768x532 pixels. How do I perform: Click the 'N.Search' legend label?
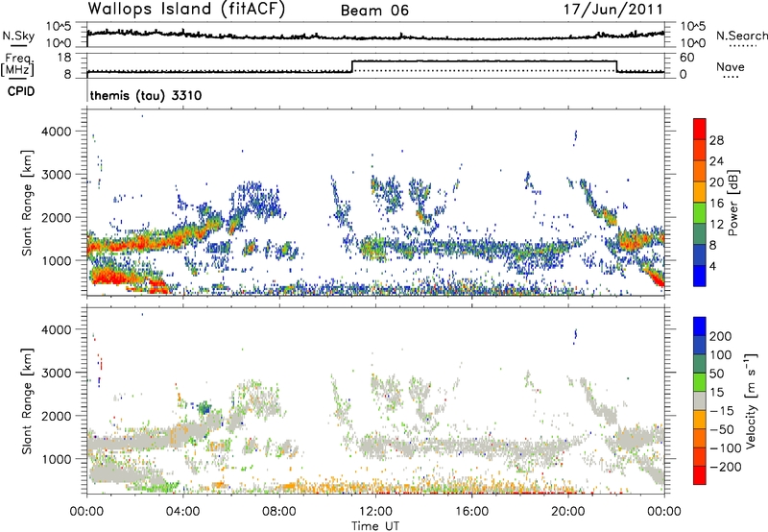[x=741, y=36]
